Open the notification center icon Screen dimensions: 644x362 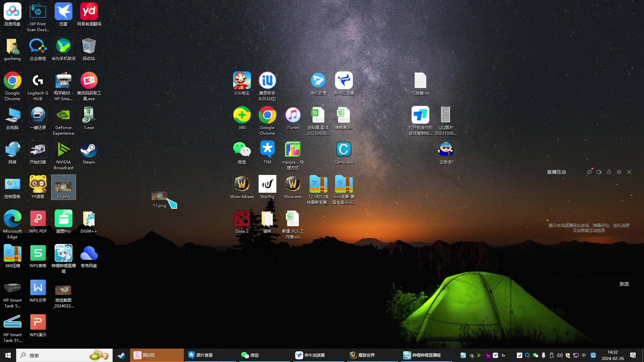[633, 355]
